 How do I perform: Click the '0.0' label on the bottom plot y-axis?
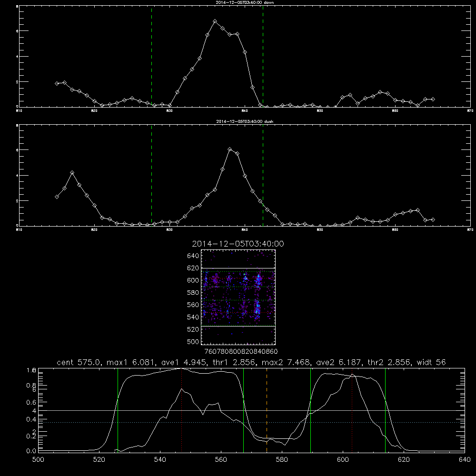click(x=31, y=451)
